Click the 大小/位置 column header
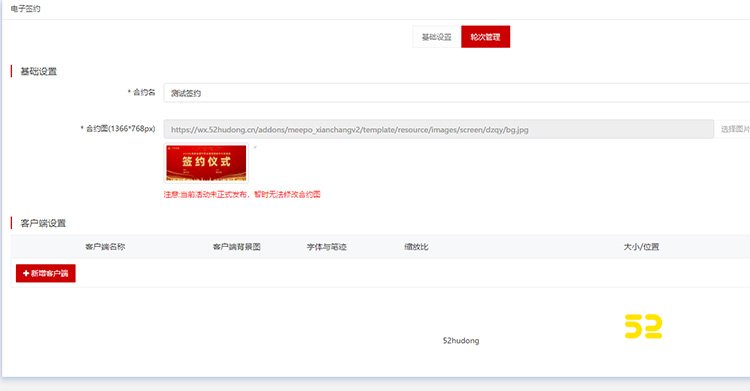The image size is (750, 391). pos(641,247)
